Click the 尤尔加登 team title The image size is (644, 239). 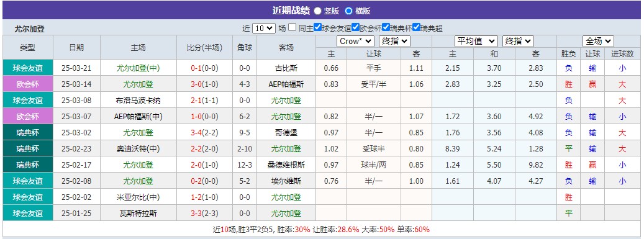coord(30,29)
